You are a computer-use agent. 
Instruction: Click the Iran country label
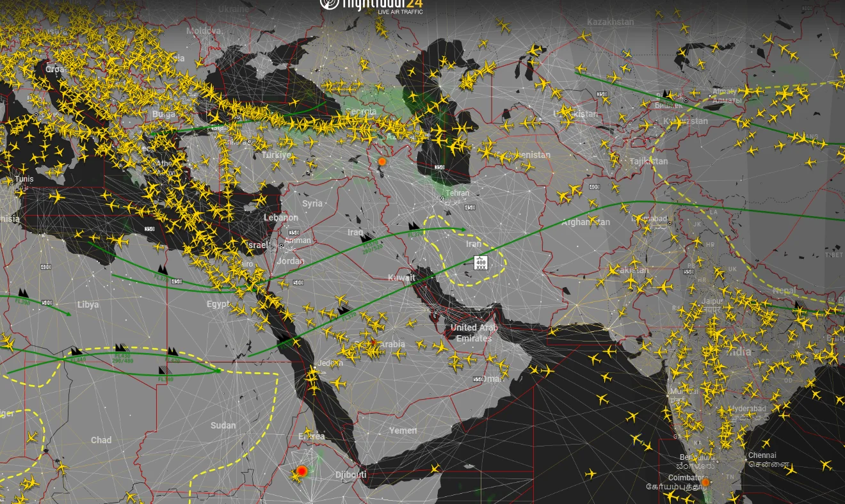pyautogui.click(x=474, y=244)
